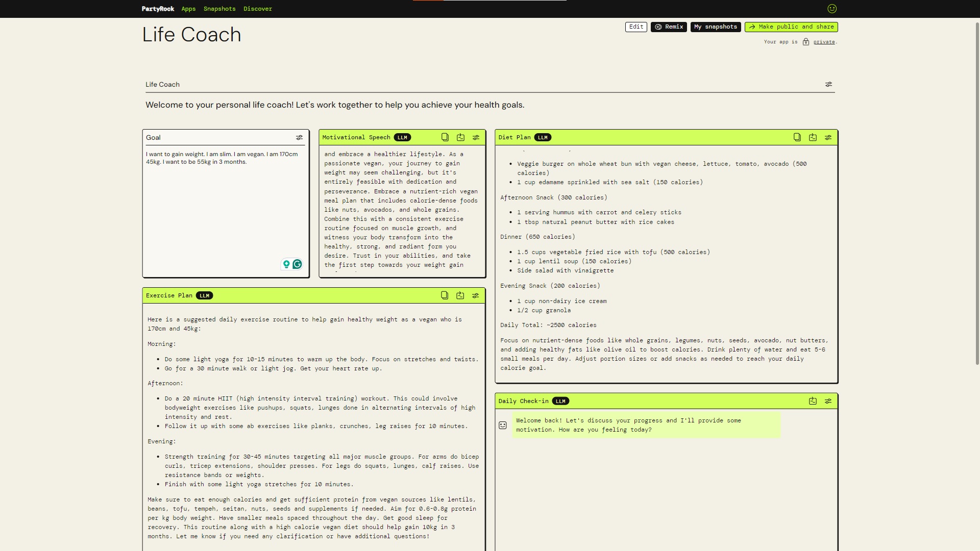Screen dimensions: 980x551
Task: Click the Diet Plan retry icon
Action: (x=813, y=137)
